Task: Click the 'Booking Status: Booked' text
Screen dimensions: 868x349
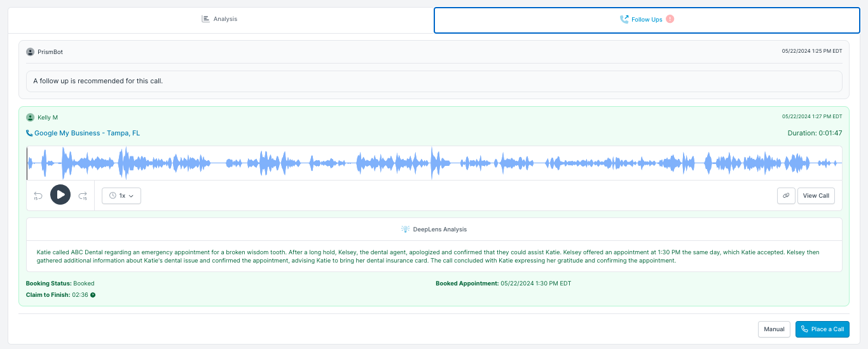Action: coord(60,284)
